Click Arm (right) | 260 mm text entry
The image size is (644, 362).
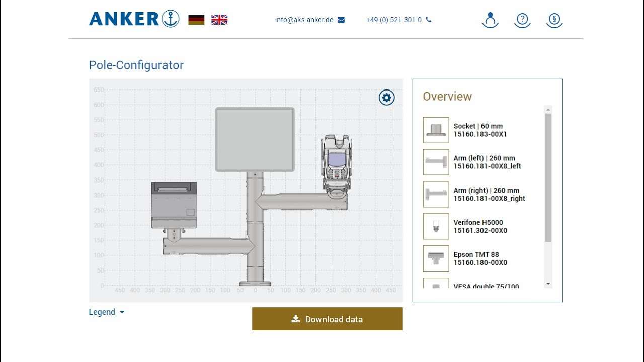tap(489, 195)
